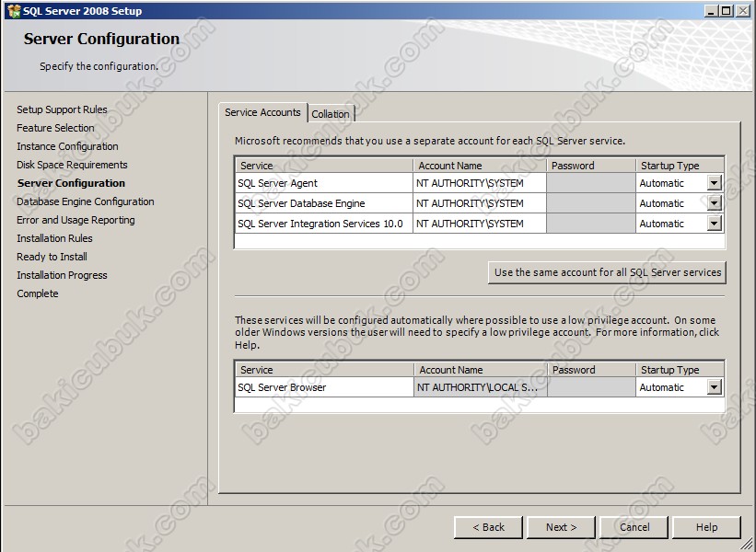756x552 pixels.
Task: Edit Account Name for SQL Server Agent
Action: click(480, 183)
